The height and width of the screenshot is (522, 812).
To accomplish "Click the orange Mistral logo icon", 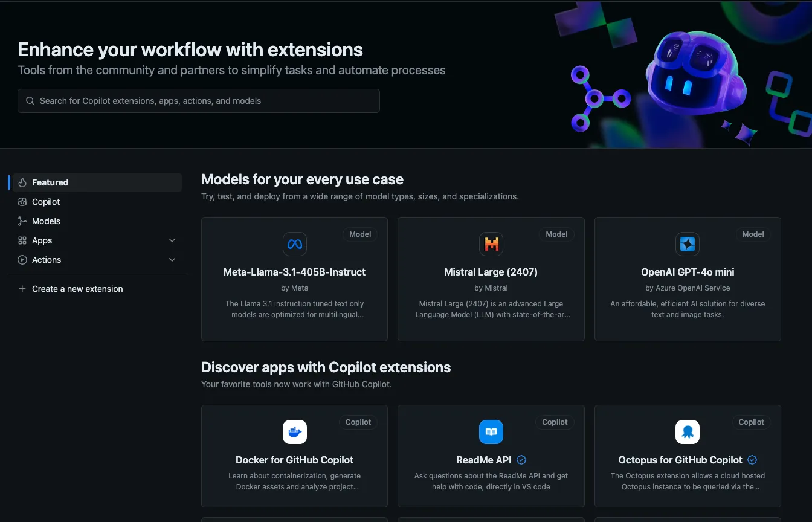I will coord(491,244).
